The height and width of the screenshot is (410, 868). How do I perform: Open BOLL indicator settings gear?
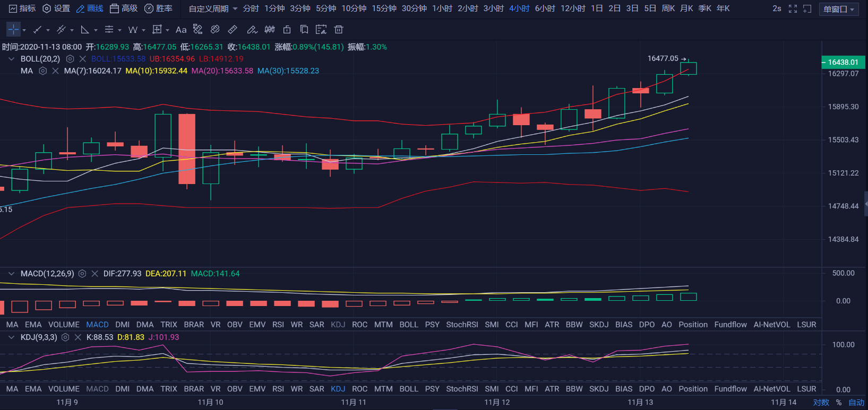pyautogui.click(x=70, y=59)
